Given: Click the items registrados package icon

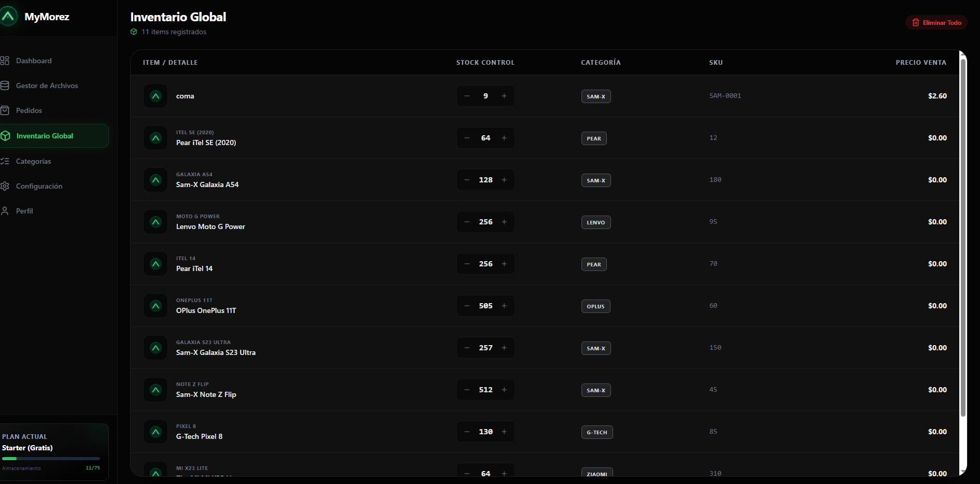Looking at the screenshot, I should click(x=134, y=32).
